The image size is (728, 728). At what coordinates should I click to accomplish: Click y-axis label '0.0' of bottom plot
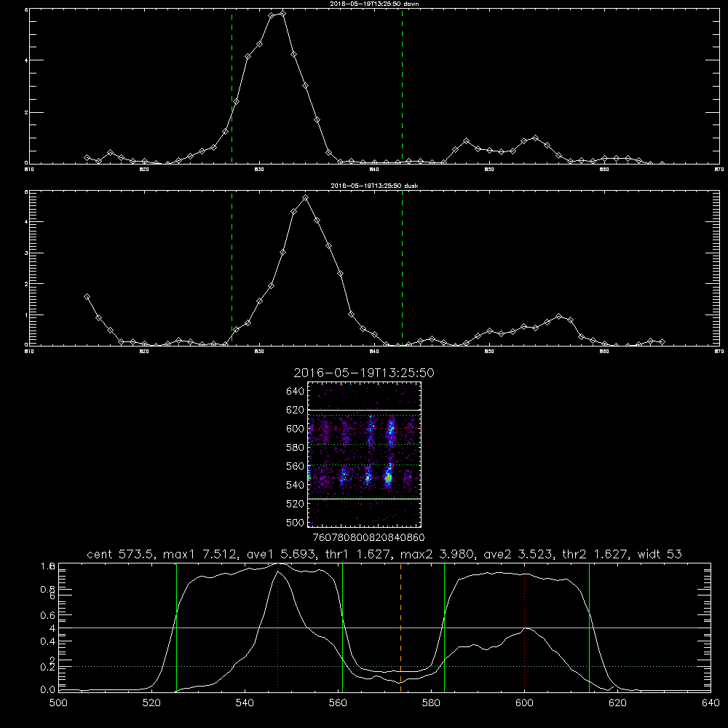48,690
